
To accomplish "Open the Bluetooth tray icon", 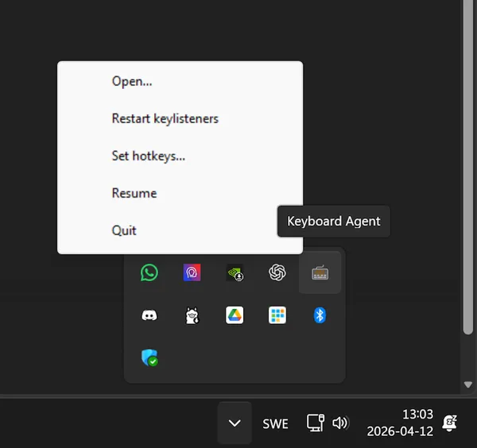I will point(320,315).
